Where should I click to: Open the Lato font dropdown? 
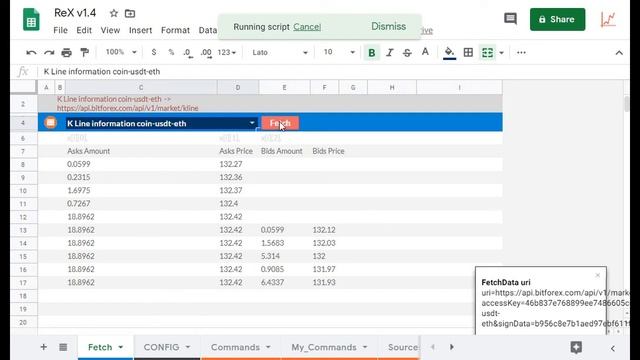click(280, 52)
